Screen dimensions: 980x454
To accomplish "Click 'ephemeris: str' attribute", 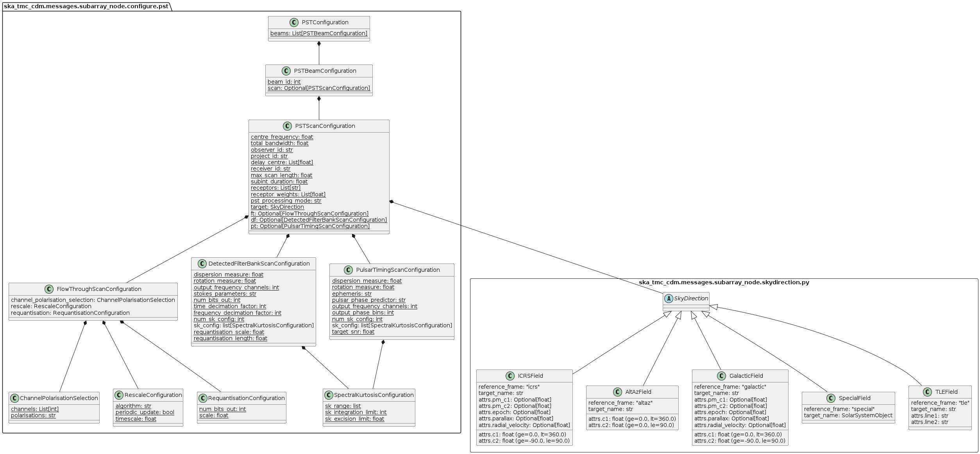I will click(x=352, y=294).
